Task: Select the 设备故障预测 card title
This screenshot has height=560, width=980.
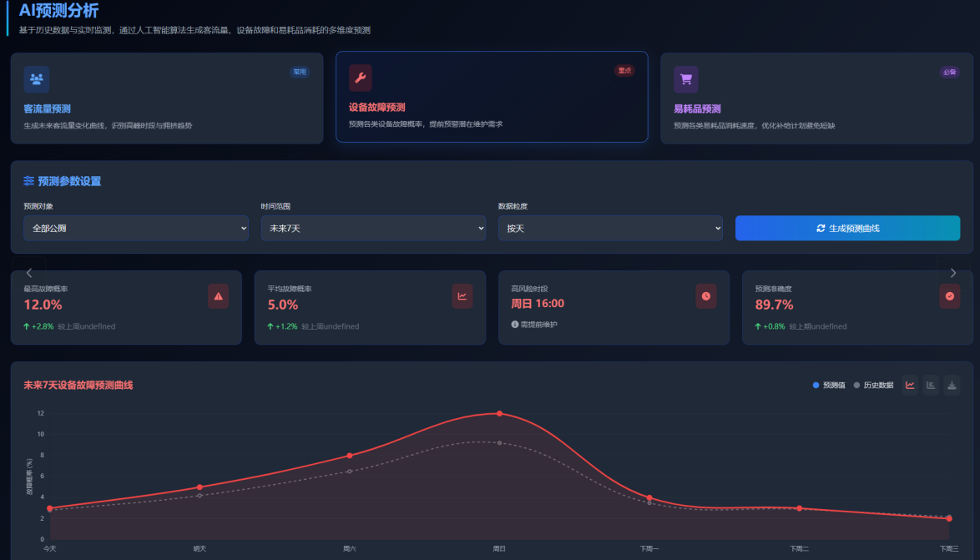Action: pos(376,108)
